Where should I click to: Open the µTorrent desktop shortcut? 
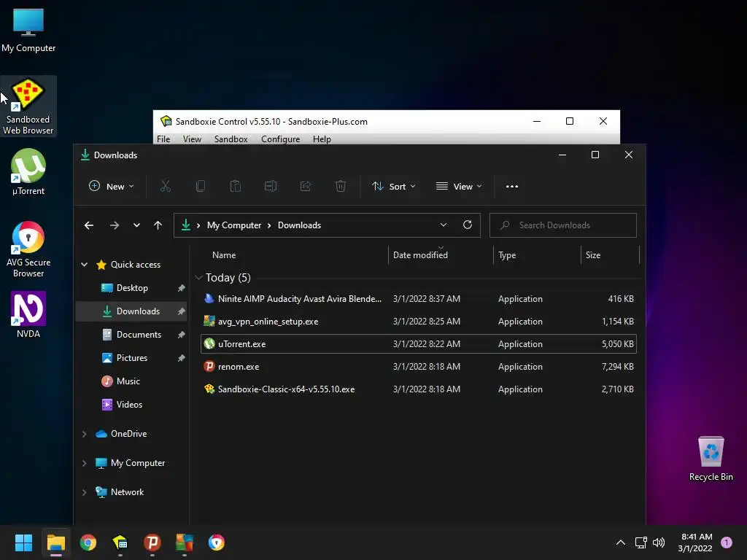tap(28, 171)
